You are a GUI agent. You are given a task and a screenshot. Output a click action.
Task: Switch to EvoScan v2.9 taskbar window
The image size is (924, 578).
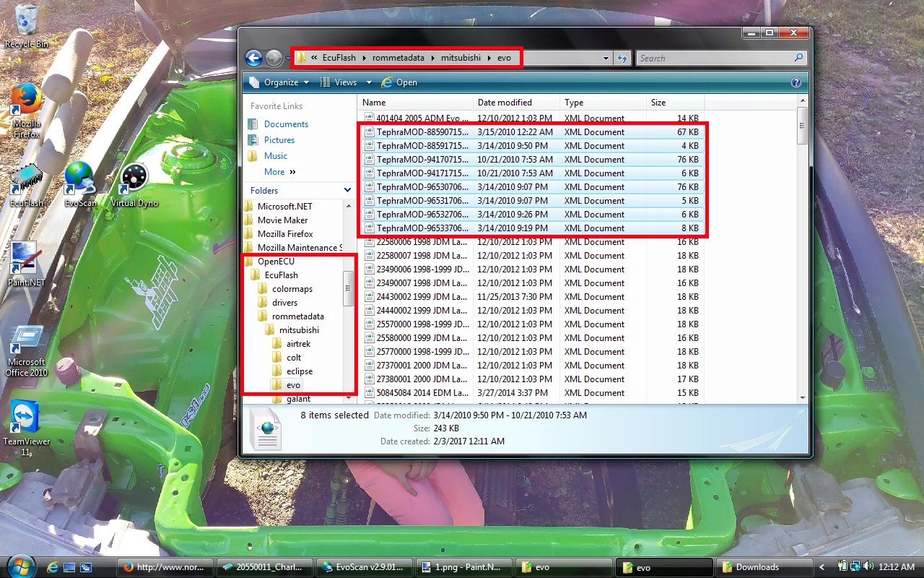(366, 567)
